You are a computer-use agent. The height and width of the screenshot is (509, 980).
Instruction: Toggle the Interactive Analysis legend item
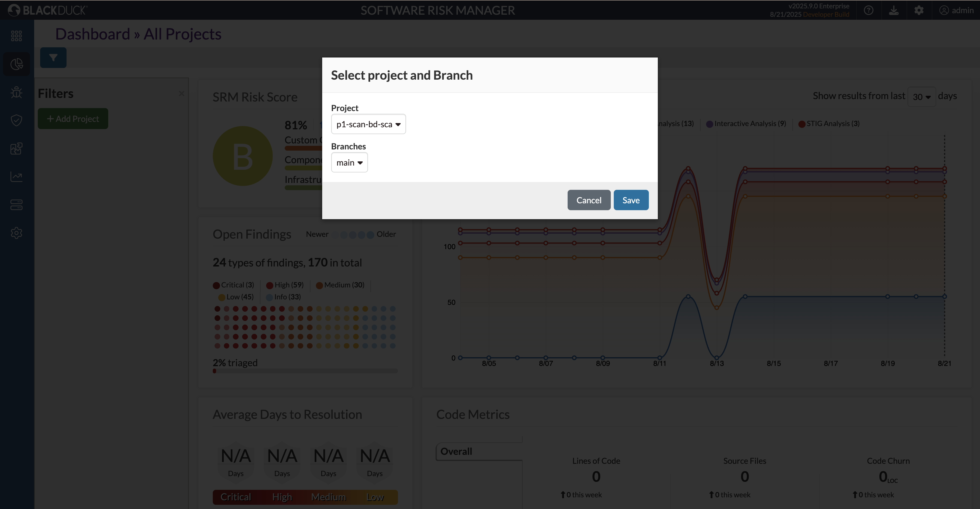click(x=746, y=124)
